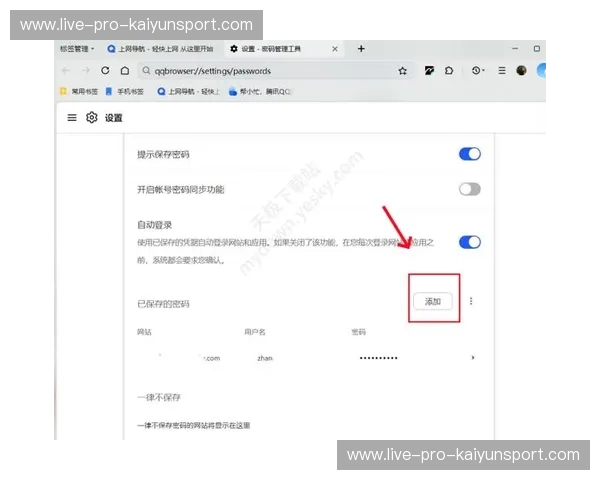Open the 上网导航 bookmark in bookmarks bar
The height and width of the screenshot is (480, 600).
point(189,91)
